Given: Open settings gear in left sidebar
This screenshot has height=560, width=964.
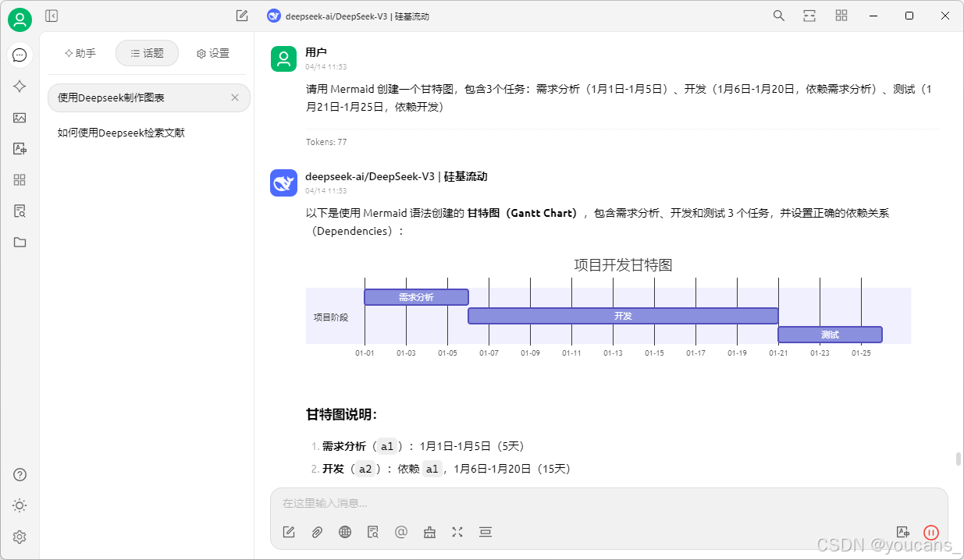Looking at the screenshot, I should point(20,537).
